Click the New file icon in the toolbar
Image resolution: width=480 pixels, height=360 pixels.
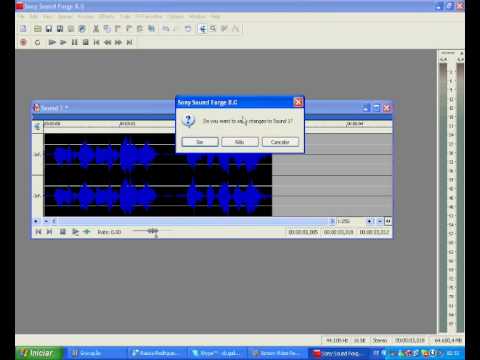pos(23,29)
